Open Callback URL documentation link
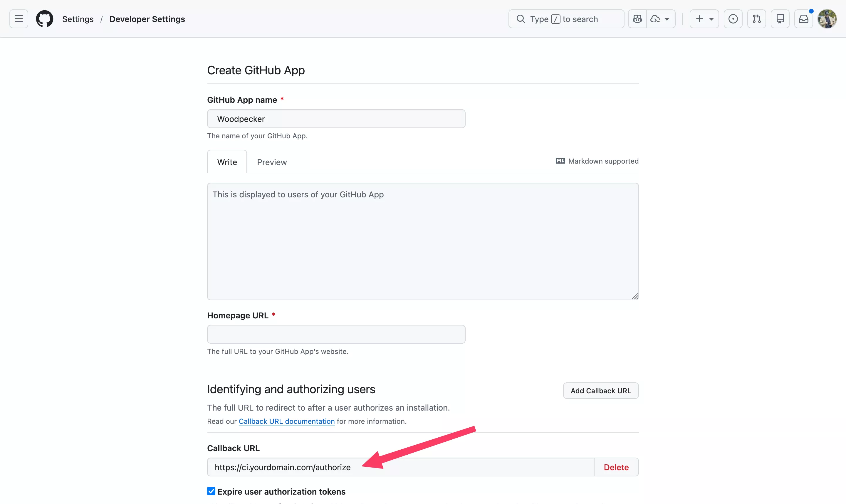Viewport: 846px width, 504px height. [x=286, y=421]
